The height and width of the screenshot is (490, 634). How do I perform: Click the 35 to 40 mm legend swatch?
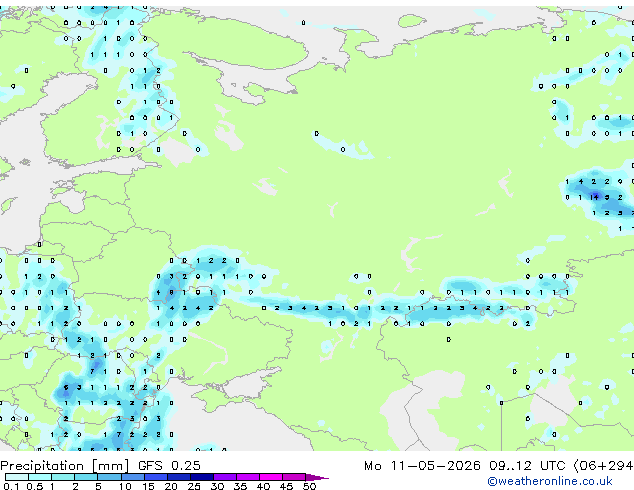tap(247, 477)
